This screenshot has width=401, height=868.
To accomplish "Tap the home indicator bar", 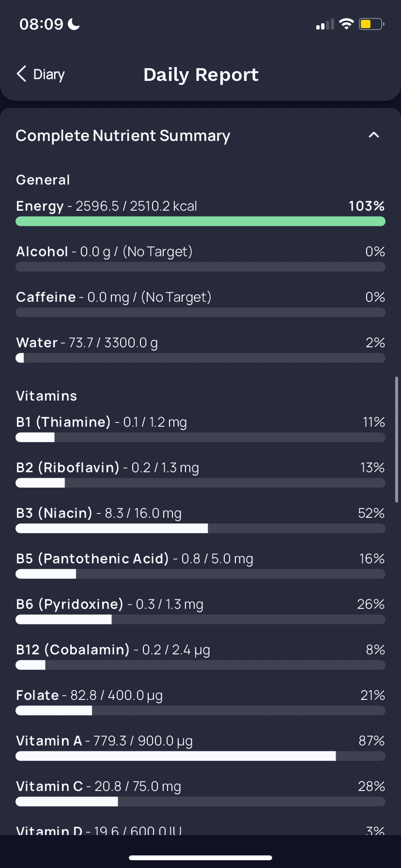I will coord(200,858).
